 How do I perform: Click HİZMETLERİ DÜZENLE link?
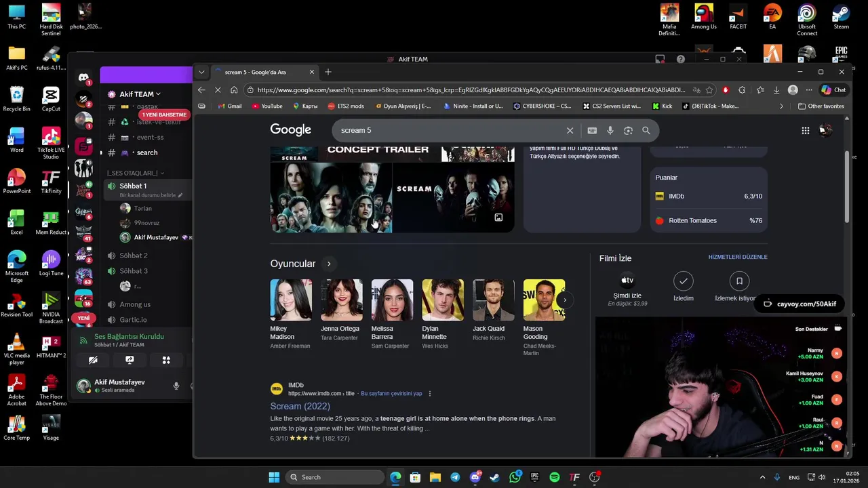[x=738, y=257]
